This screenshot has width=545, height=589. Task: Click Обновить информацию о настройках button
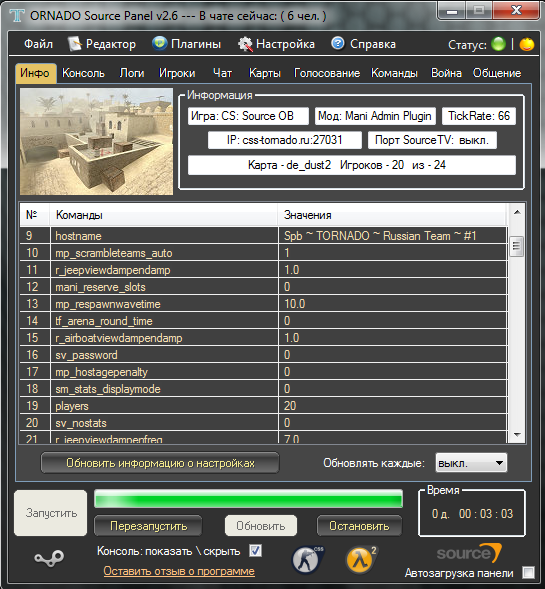(x=160, y=463)
